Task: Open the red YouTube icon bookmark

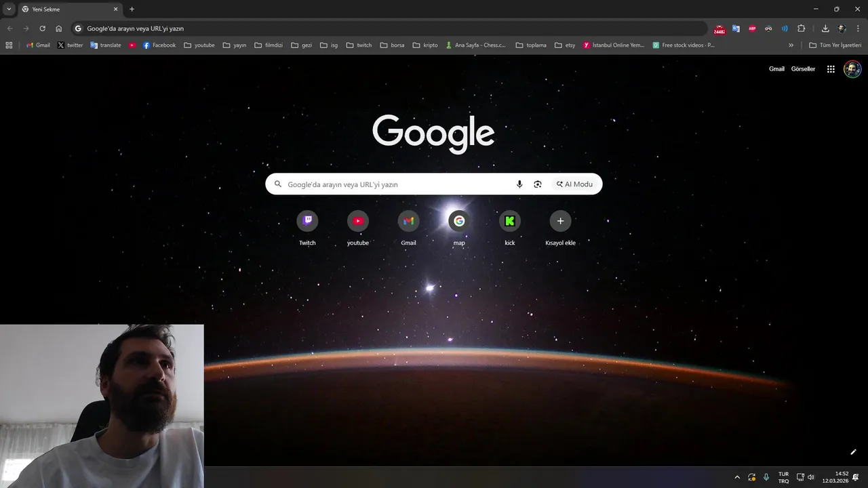Action: point(132,45)
